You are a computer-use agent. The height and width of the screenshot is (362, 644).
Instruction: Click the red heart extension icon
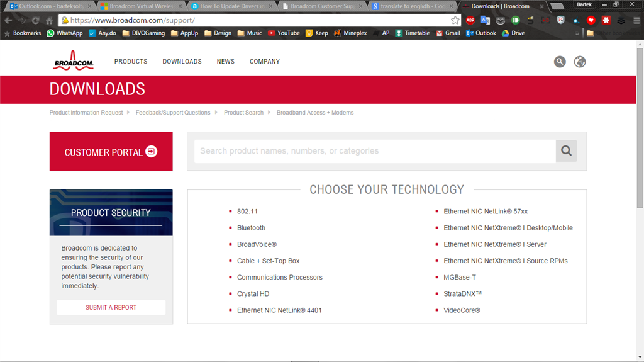click(x=591, y=20)
